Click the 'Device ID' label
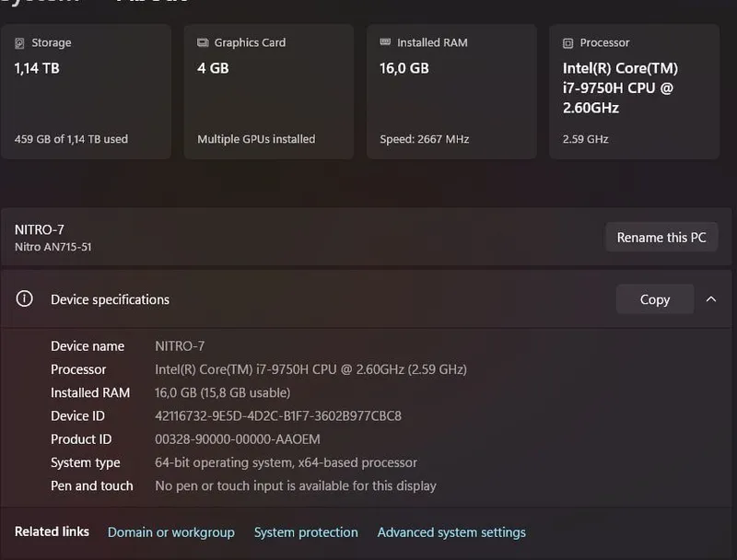Screen dimensions: 737x560 tap(77, 415)
